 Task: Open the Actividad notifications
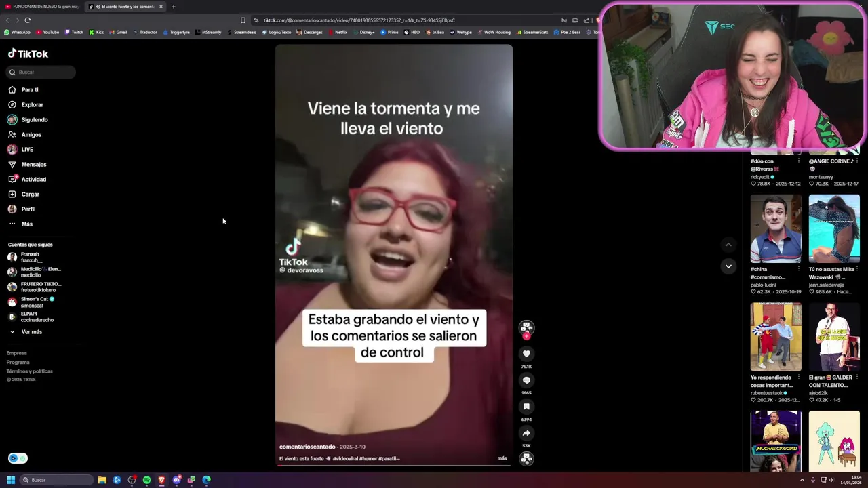pos(27,179)
